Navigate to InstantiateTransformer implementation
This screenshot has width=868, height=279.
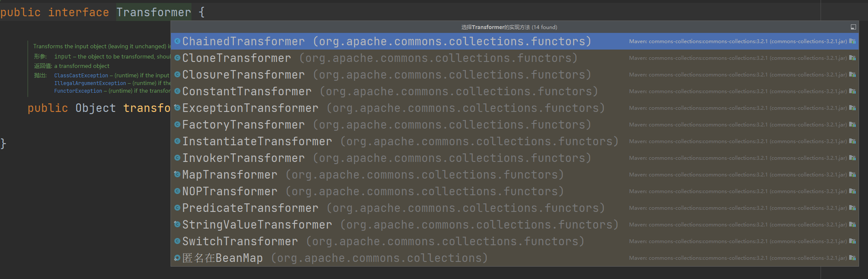pyautogui.click(x=257, y=141)
